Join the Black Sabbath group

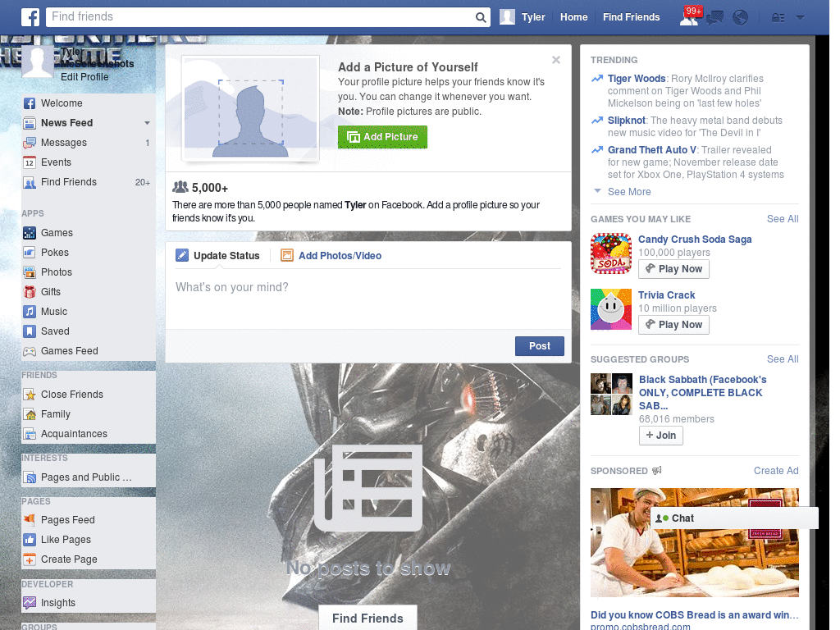(x=660, y=436)
